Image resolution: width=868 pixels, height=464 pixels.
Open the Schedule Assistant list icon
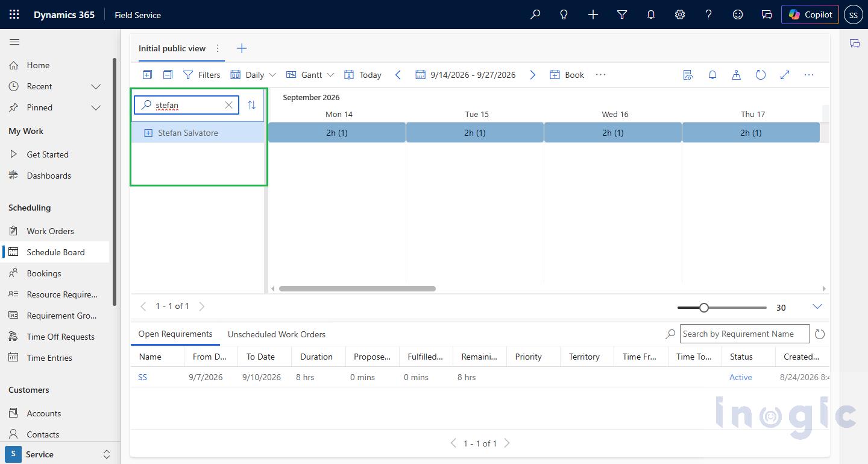coord(688,75)
